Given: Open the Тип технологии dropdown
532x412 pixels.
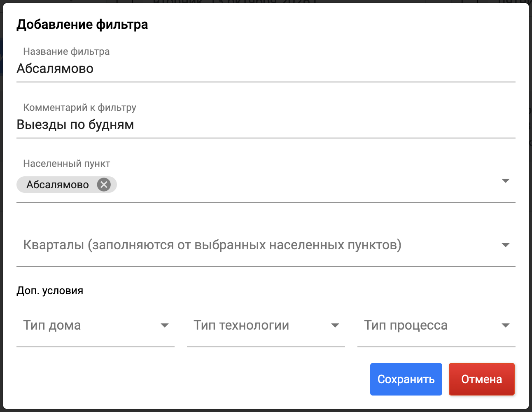Looking at the screenshot, I should [x=266, y=325].
